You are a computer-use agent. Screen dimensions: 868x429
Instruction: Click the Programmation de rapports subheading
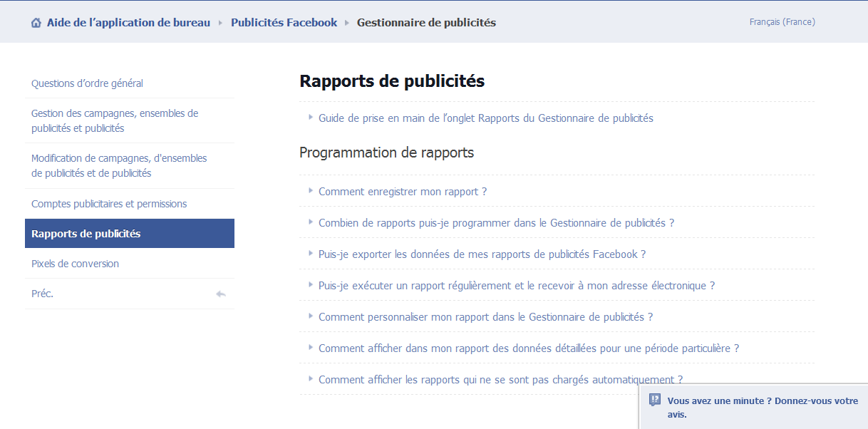coord(386,153)
